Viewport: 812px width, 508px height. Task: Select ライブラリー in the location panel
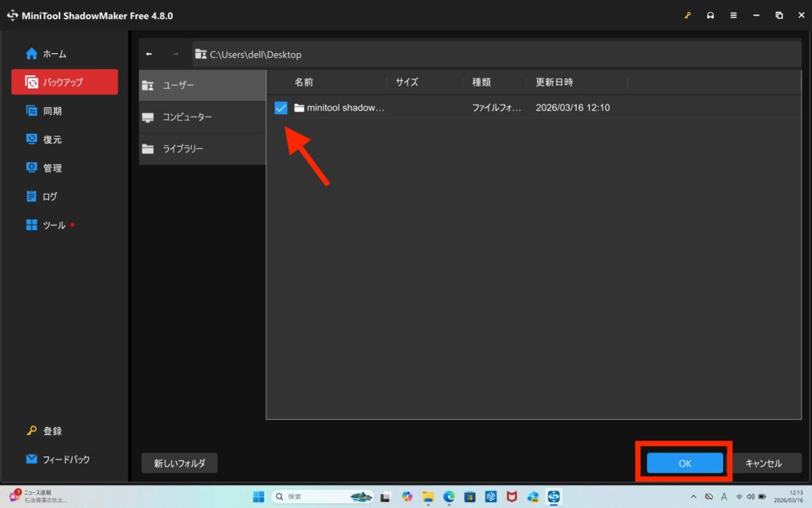point(201,149)
